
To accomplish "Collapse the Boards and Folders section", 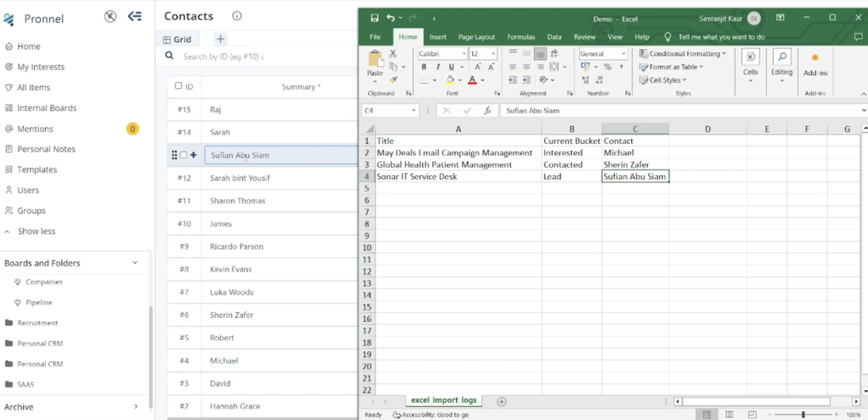I will (135, 263).
